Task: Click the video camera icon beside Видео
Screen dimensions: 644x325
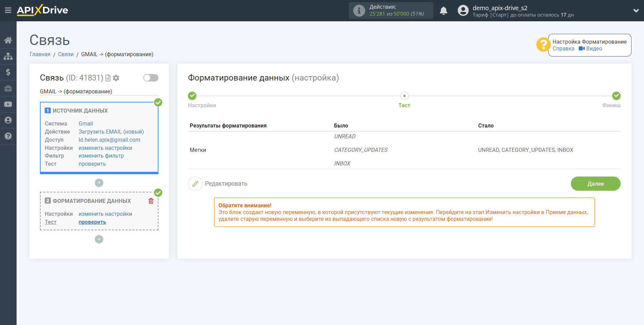Action: [x=582, y=48]
